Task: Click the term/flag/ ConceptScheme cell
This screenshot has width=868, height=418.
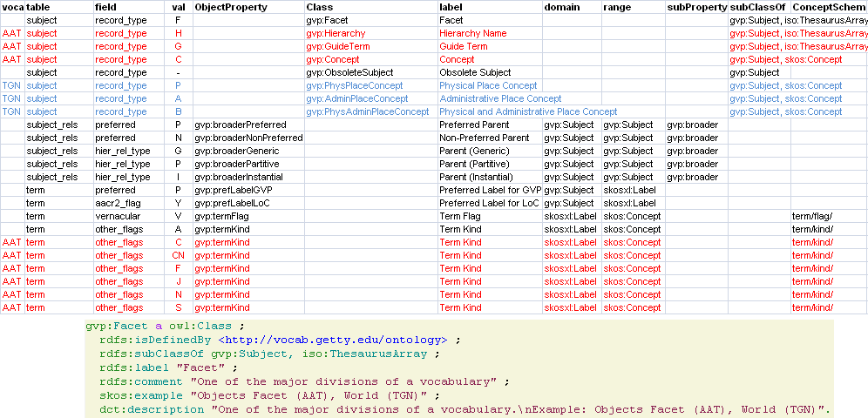Action: 812,216
